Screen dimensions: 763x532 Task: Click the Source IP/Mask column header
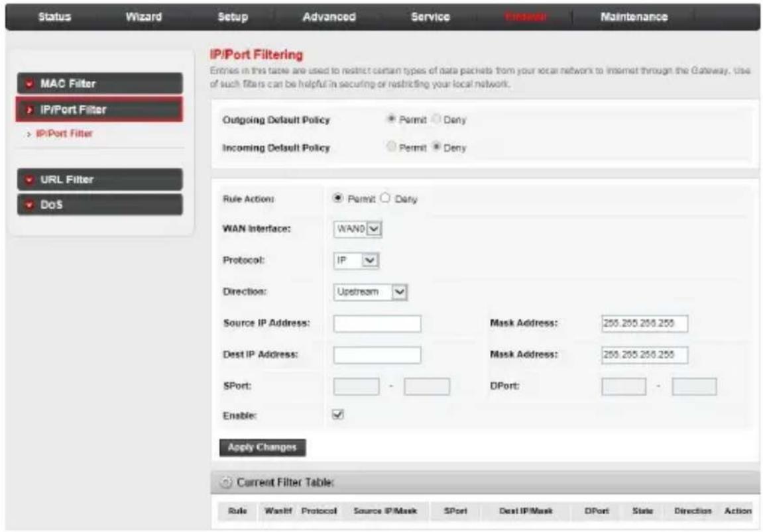pos(385,511)
